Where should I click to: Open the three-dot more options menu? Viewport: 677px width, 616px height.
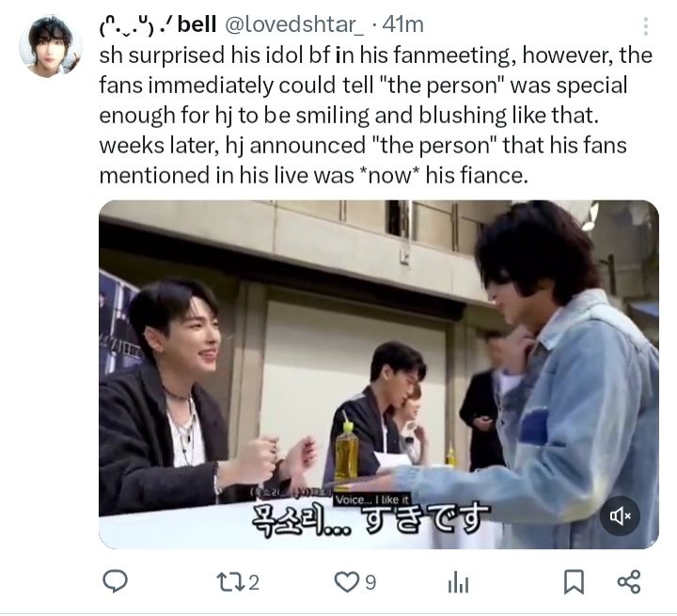tap(645, 26)
